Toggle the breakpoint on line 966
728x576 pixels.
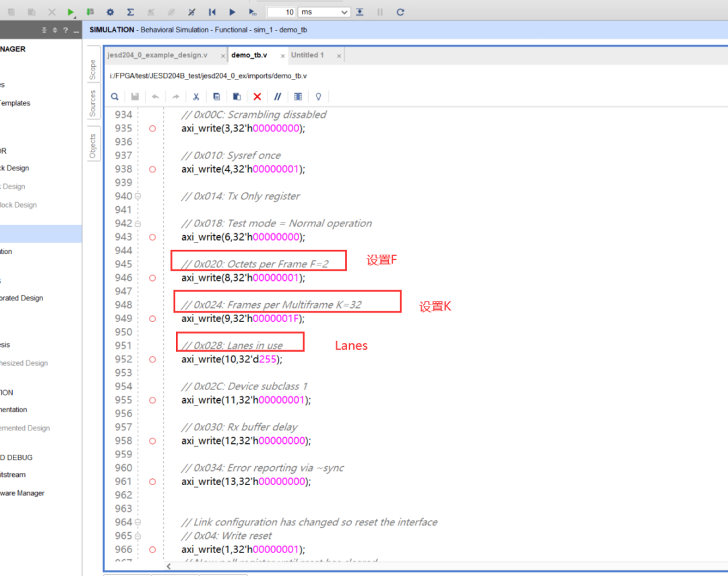pos(152,550)
